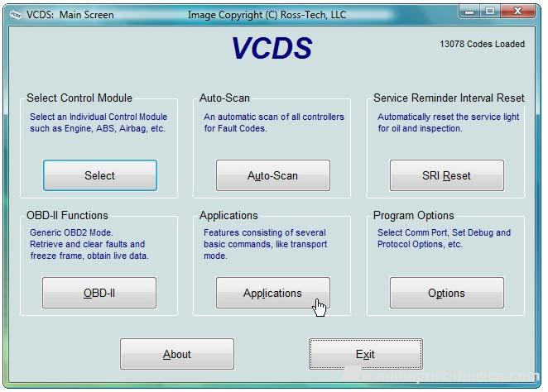Exit VCDS with the Exit button

click(x=365, y=354)
